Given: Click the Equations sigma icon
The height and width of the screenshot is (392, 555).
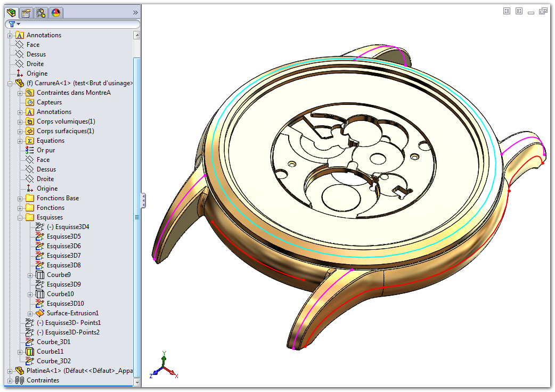Looking at the screenshot, I should pos(30,141).
